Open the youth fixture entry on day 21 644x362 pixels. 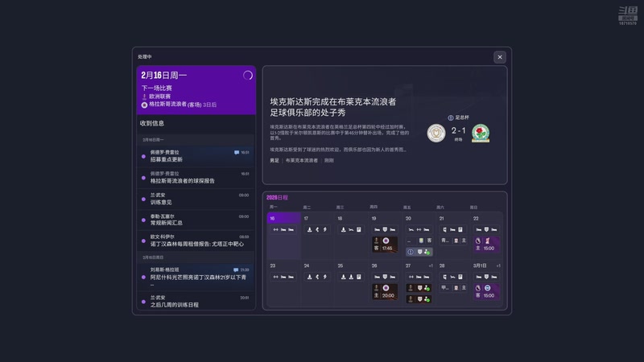pos(453,241)
